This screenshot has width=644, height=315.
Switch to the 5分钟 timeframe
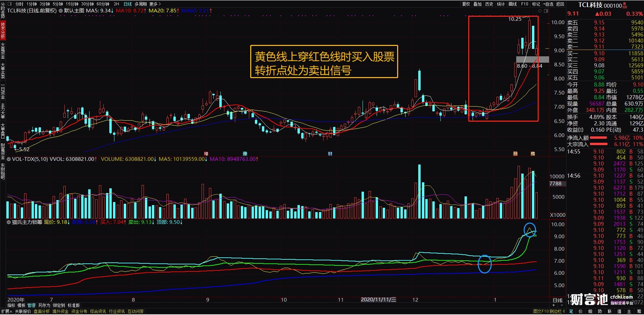(x=58, y=4)
